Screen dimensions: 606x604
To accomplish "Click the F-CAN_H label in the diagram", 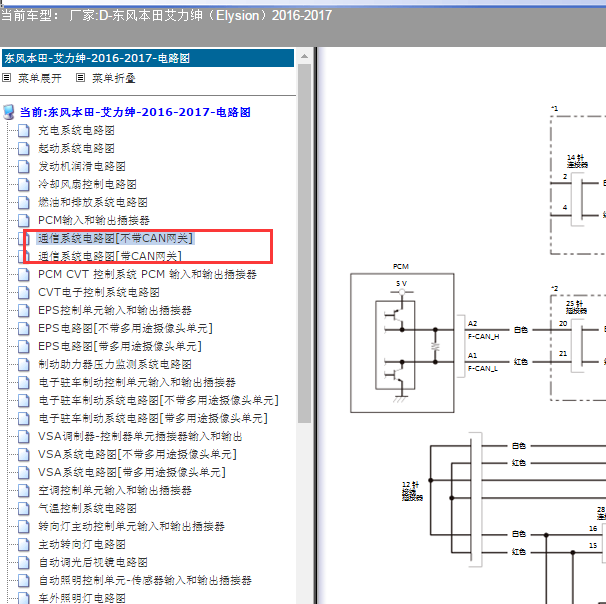I will pyautogui.click(x=483, y=337).
